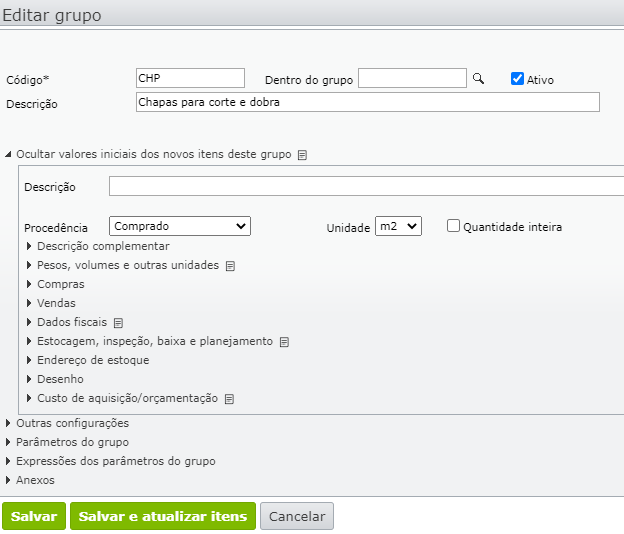The height and width of the screenshot is (534, 624).
Task: Focus Descrição field with Chapas para corte e dobra
Action: coord(368,102)
